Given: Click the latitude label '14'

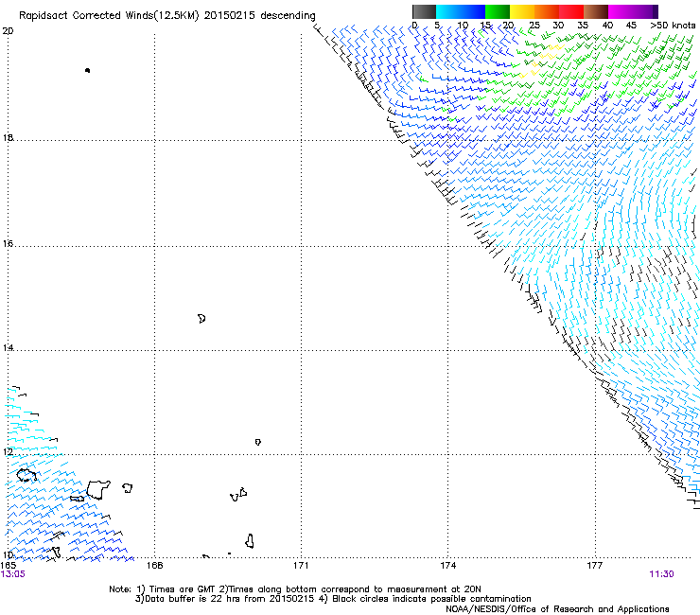Looking at the screenshot, I should click(8, 347).
